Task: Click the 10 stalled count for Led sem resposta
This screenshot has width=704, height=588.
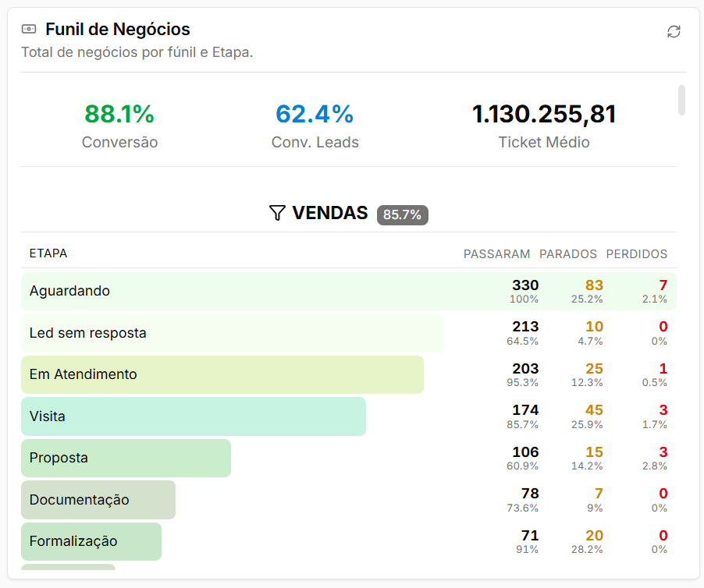Action: click(x=594, y=327)
